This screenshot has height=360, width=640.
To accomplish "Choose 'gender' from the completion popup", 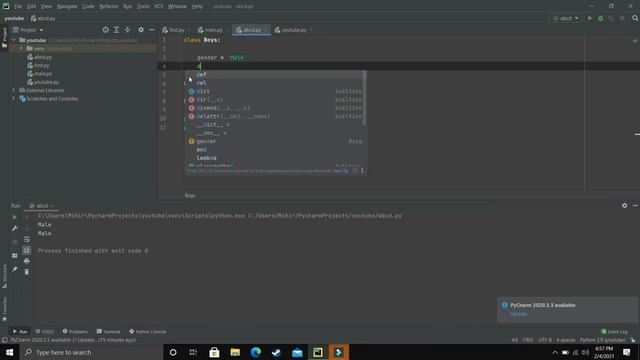I will pyautogui.click(x=276, y=141).
